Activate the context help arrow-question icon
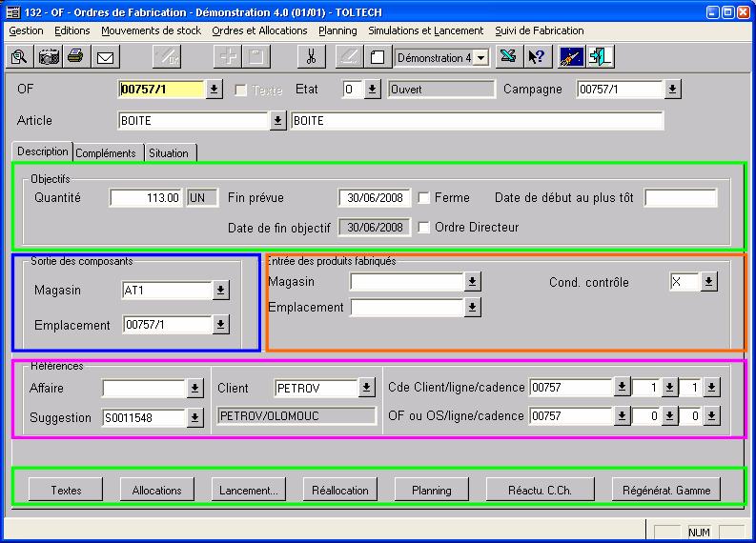The height and width of the screenshot is (543, 756). tap(536, 57)
